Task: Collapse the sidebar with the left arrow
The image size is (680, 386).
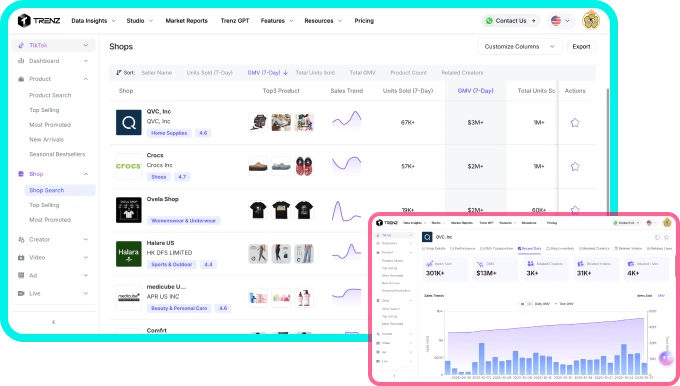Action: pyautogui.click(x=53, y=322)
